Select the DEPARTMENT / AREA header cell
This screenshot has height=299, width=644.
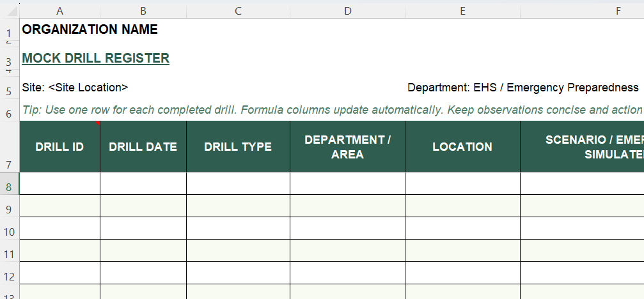tap(347, 147)
